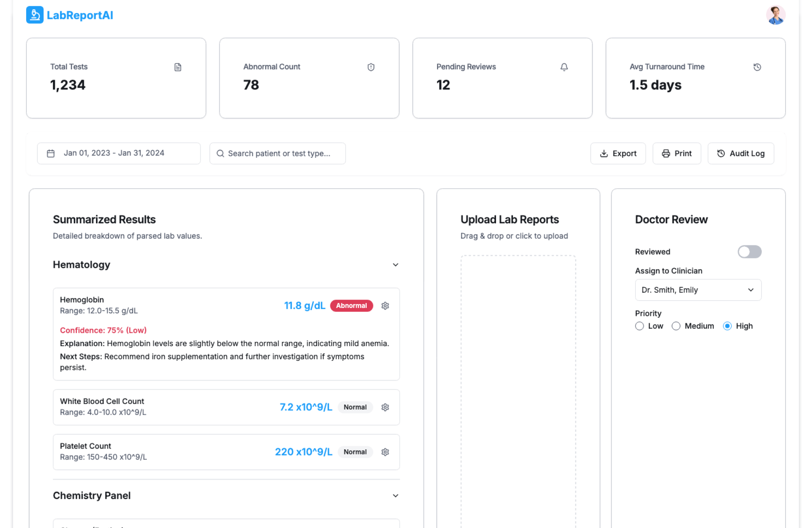Collapse the Hematology section
The width and height of the screenshot is (812, 528).
[395, 265]
